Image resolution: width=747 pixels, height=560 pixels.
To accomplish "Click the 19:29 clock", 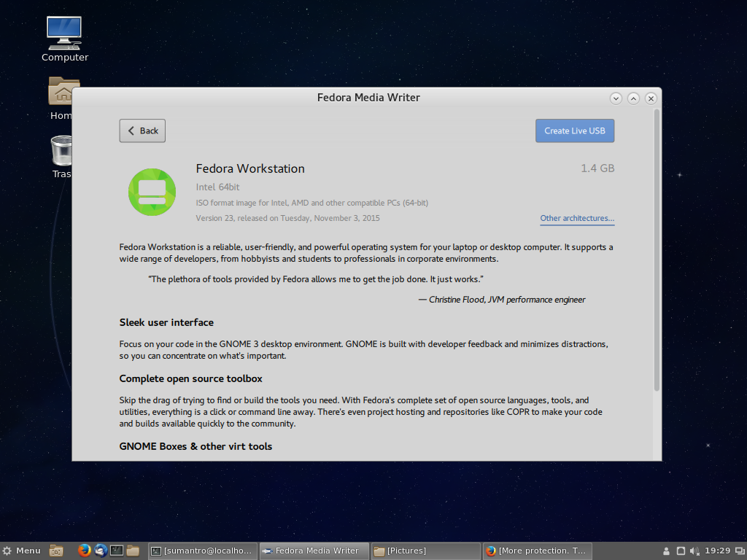I will click(x=718, y=551).
